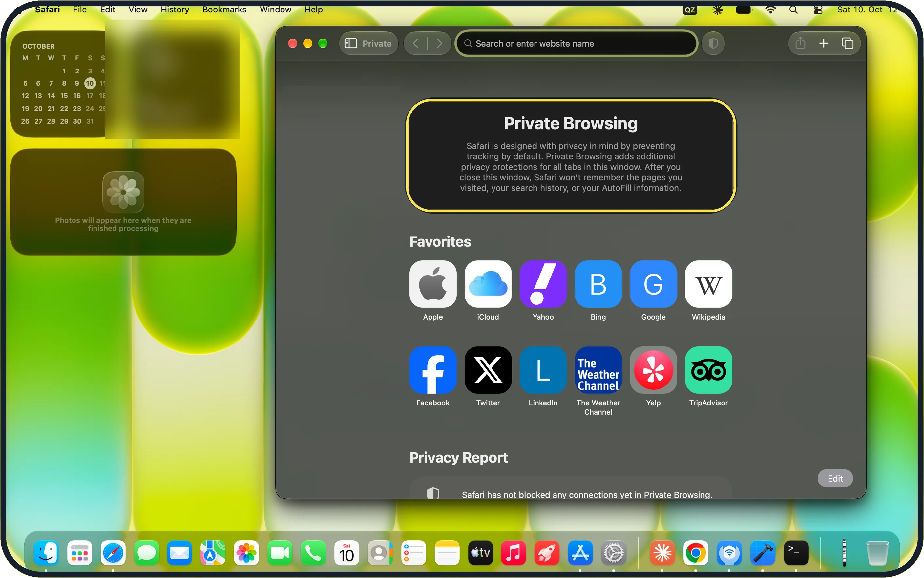Open Spotlight search in menu bar

pyautogui.click(x=793, y=10)
